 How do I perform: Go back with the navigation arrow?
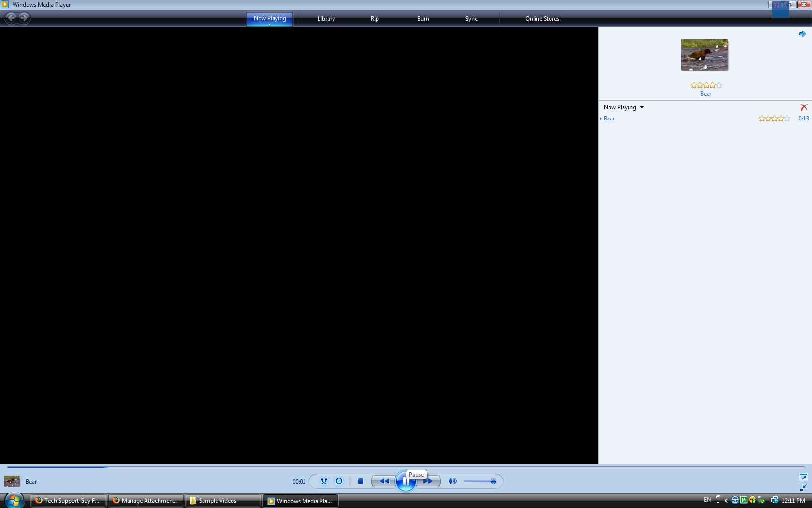click(11, 18)
